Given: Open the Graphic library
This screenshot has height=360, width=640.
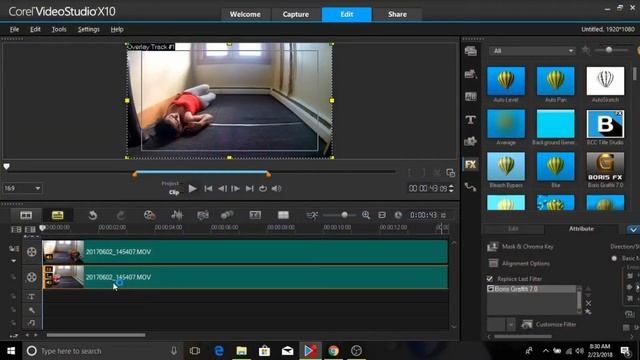Looking at the screenshot, I should coord(471,142).
